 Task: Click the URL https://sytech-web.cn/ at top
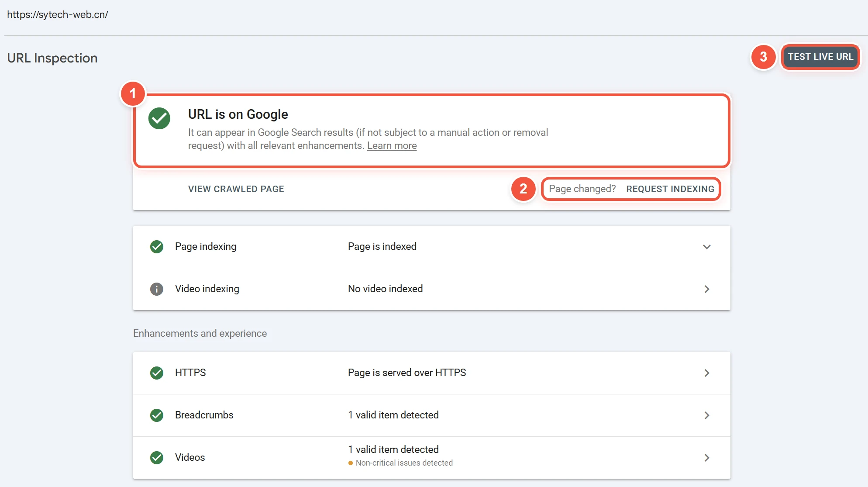pos(58,14)
